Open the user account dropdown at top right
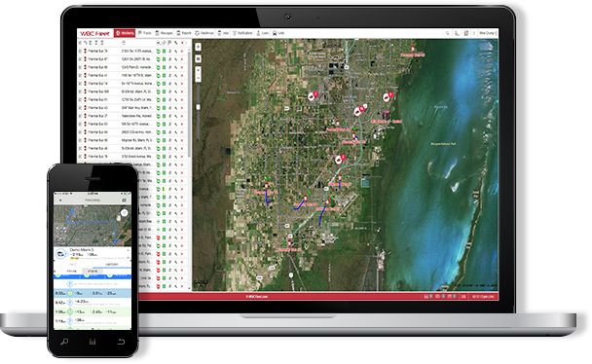The width and height of the screenshot is (592, 364). [488, 33]
